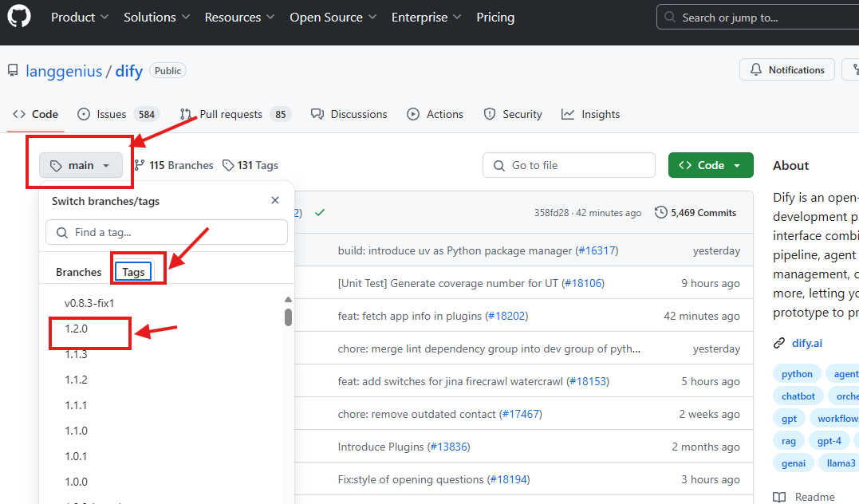Click the Notifications button
This screenshot has height=504, width=859.
(x=786, y=69)
